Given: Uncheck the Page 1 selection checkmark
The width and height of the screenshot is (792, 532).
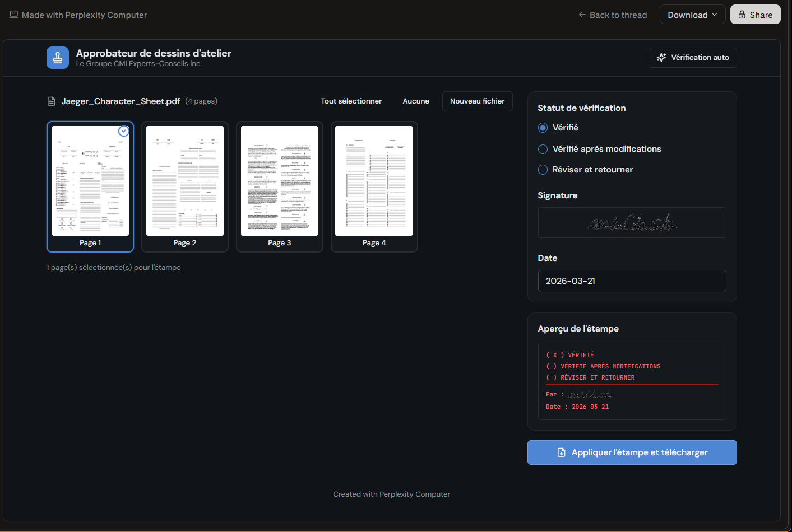Looking at the screenshot, I should click(124, 131).
